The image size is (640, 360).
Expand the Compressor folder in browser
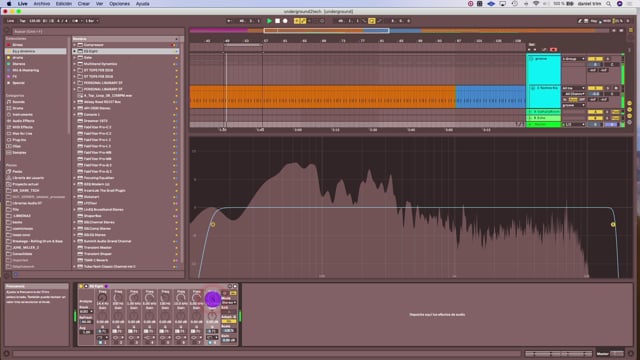[75, 45]
